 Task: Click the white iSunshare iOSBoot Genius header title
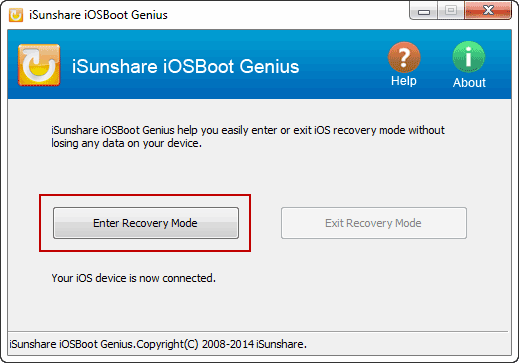[x=185, y=66]
